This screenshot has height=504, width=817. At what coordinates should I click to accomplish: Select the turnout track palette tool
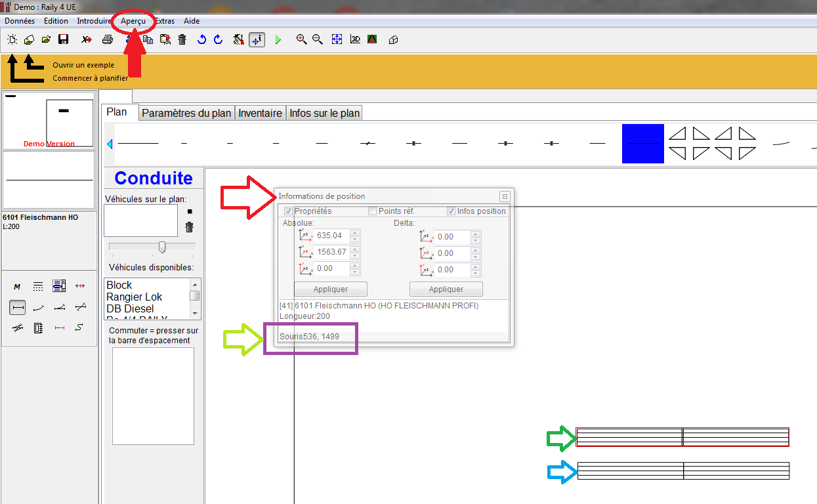point(59,307)
